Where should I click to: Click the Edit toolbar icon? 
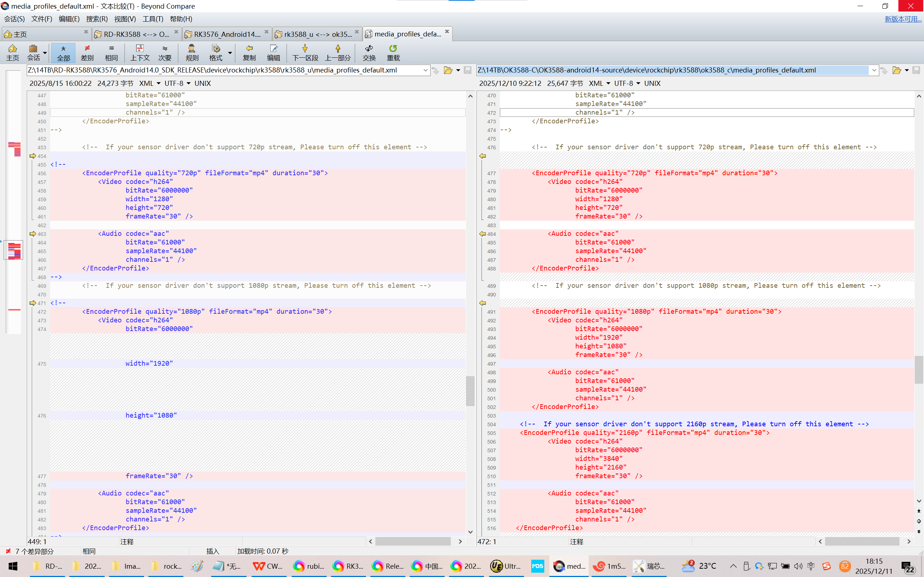(x=273, y=52)
